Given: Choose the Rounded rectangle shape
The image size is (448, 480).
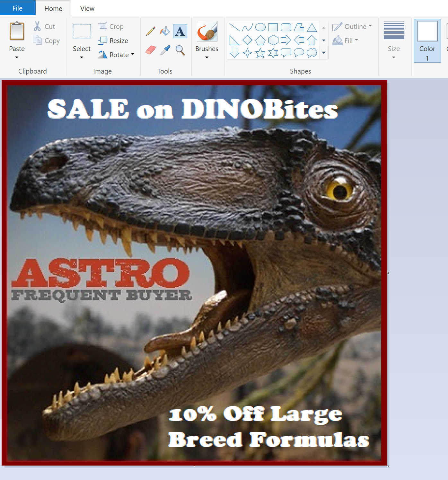Looking at the screenshot, I should (x=286, y=27).
